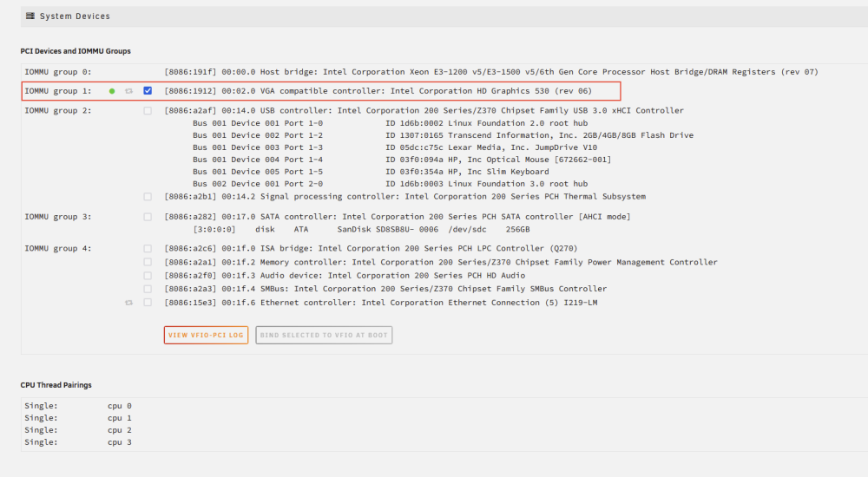Click the Single cpu 3 row

(78, 442)
